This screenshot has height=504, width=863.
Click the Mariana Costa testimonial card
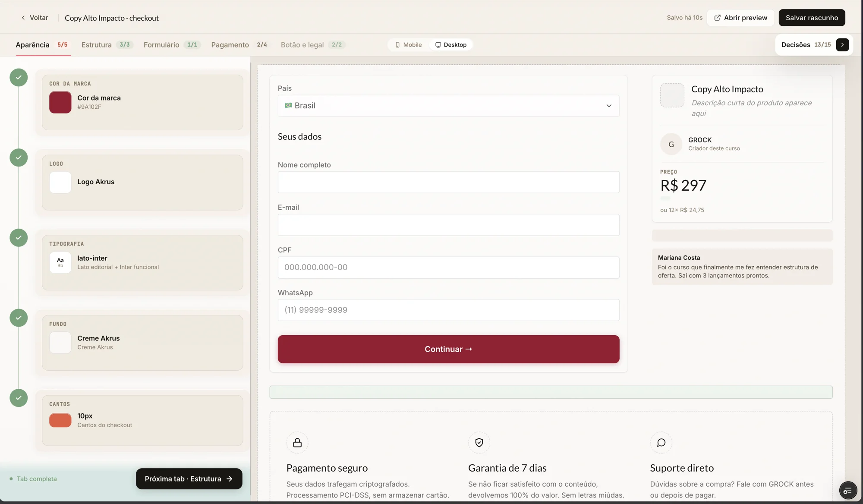[x=742, y=267]
